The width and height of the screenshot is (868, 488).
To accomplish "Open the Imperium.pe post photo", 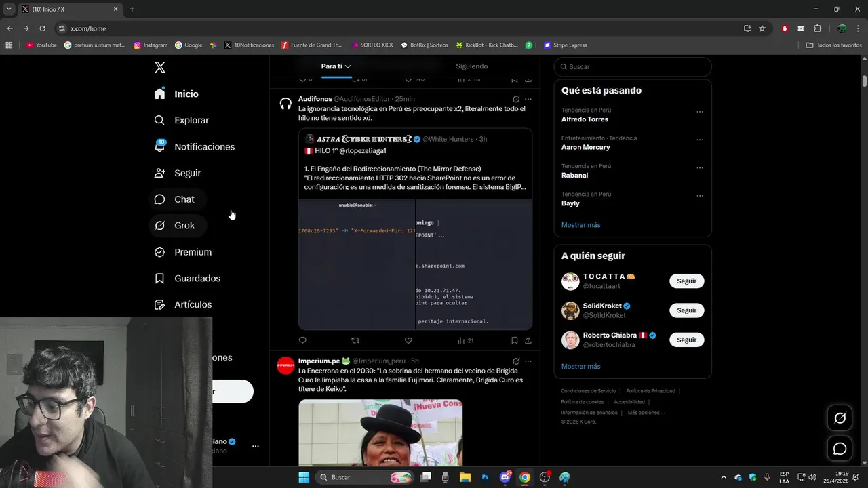I will point(380,432).
